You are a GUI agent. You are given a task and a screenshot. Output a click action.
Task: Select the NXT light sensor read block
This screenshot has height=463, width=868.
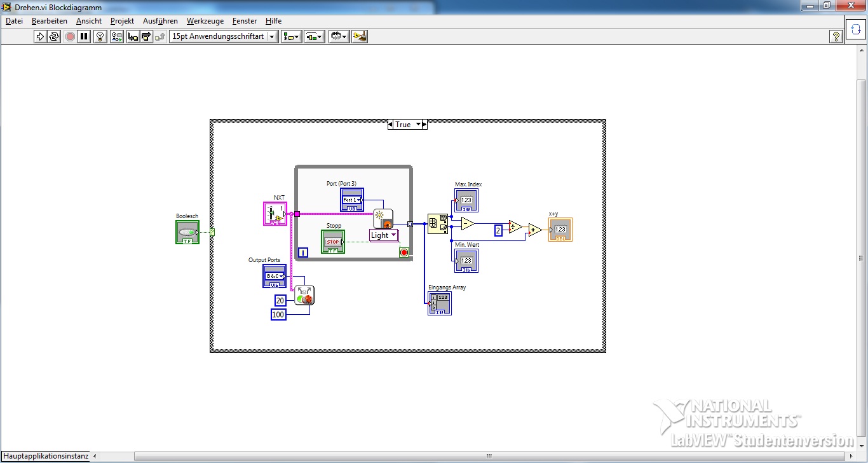(383, 218)
